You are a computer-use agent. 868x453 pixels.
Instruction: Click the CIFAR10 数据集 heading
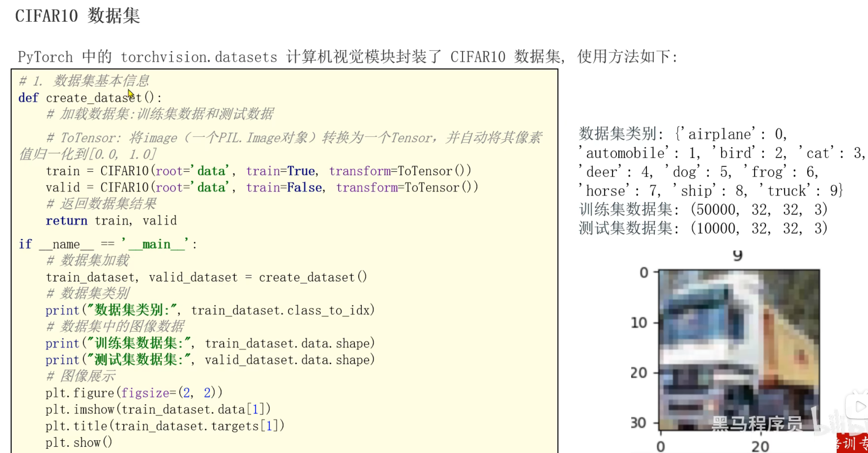point(77,16)
